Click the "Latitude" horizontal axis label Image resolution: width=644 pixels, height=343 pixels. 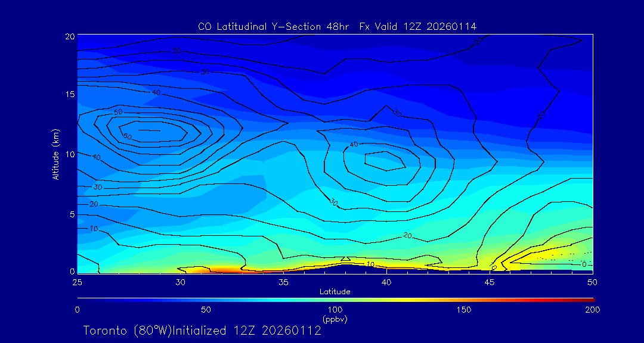(x=335, y=292)
